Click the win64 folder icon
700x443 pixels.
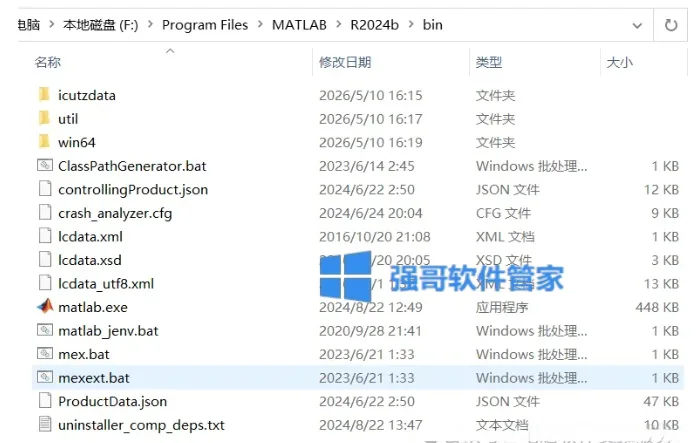point(44,142)
